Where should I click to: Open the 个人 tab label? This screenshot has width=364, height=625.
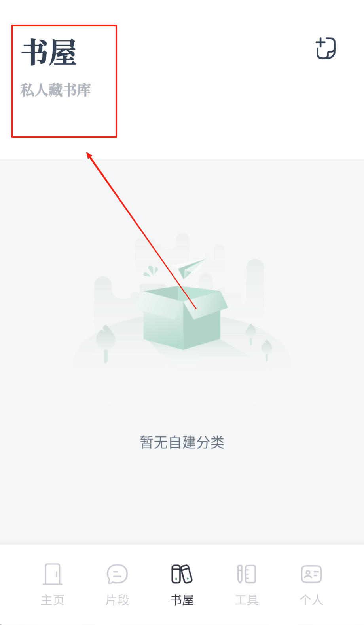311,600
